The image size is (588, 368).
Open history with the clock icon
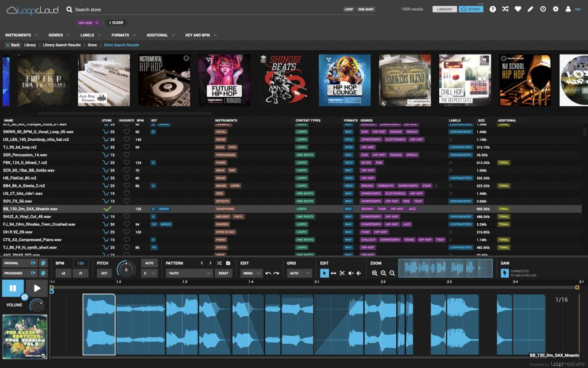(x=543, y=9)
